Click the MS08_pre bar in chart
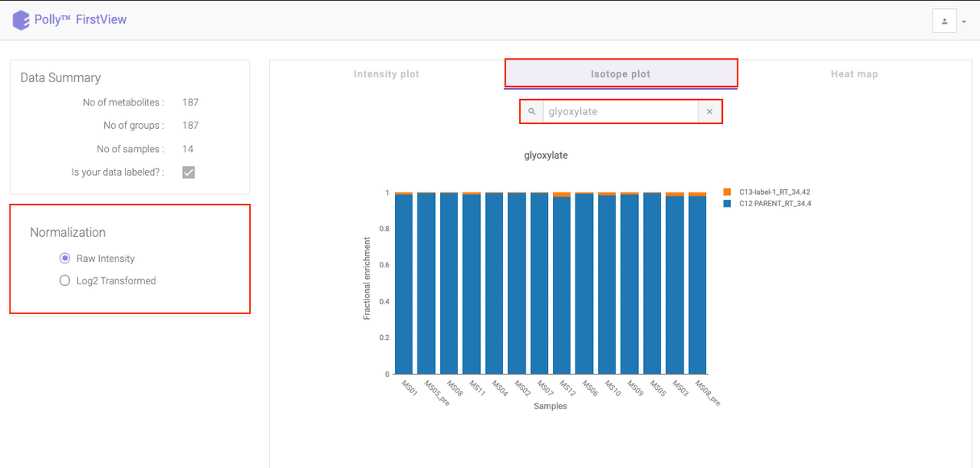Screen dimensions: 980x468 tap(697, 284)
